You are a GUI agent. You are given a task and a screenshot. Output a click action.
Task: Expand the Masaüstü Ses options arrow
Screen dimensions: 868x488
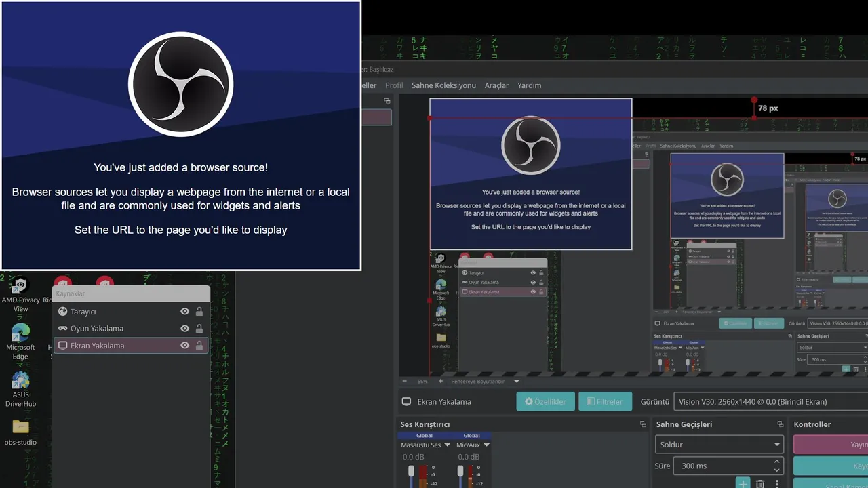[x=447, y=445]
